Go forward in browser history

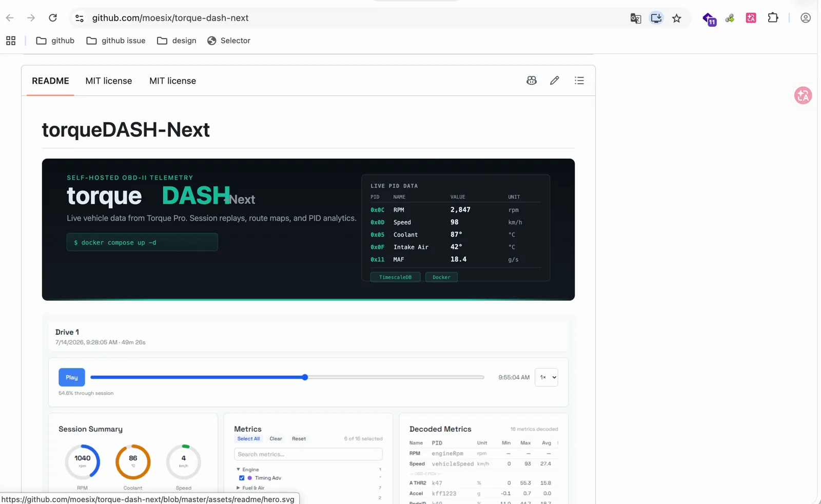31,18
